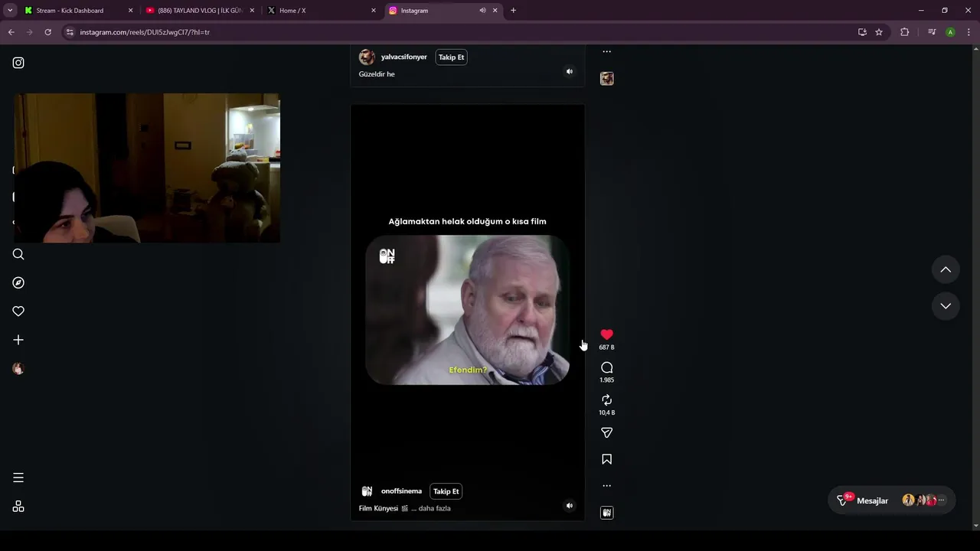Click reel caption 'Güzeldir he'
This screenshot has width=980, height=551.
pos(377,74)
